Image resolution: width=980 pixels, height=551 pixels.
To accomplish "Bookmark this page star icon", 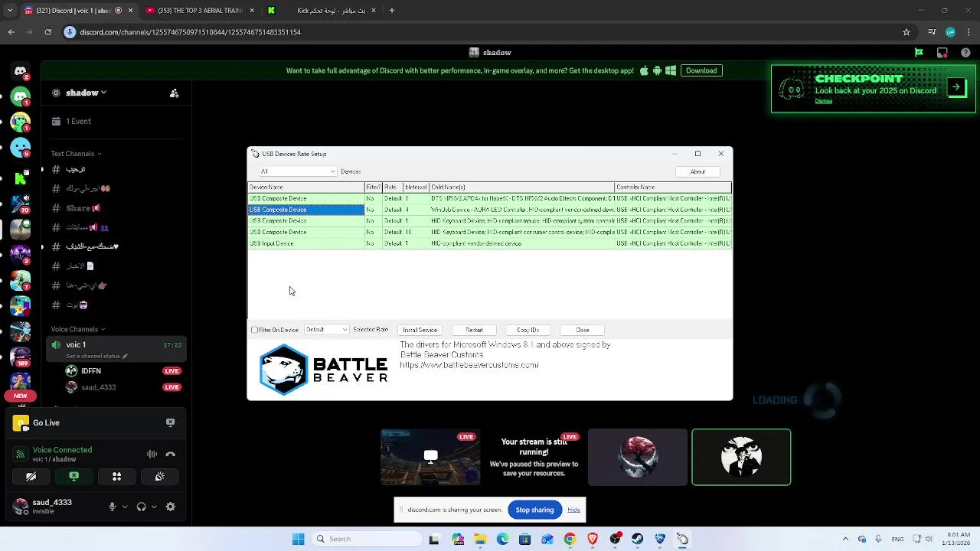I will pos(906,32).
